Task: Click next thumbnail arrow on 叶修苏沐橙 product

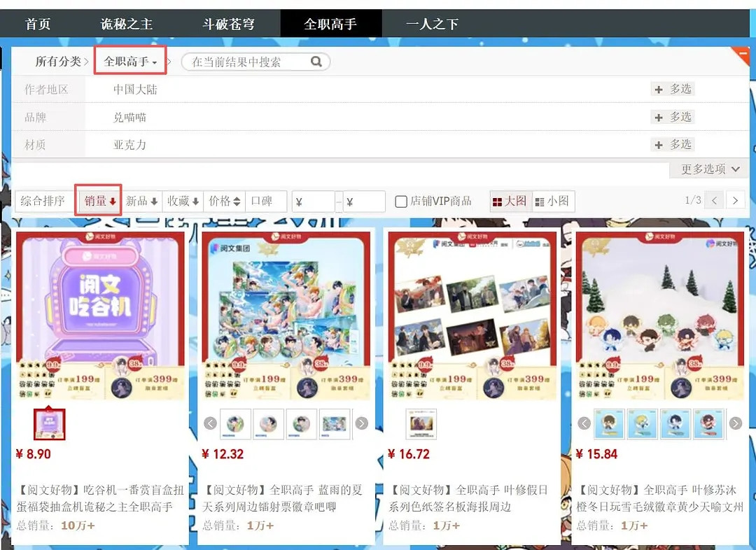Action: pos(735,423)
